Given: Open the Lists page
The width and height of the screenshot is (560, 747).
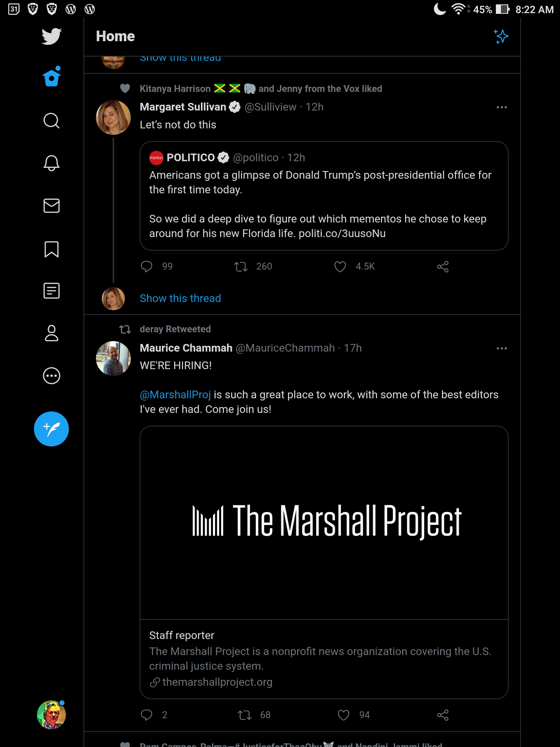Looking at the screenshot, I should [x=51, y=291].
